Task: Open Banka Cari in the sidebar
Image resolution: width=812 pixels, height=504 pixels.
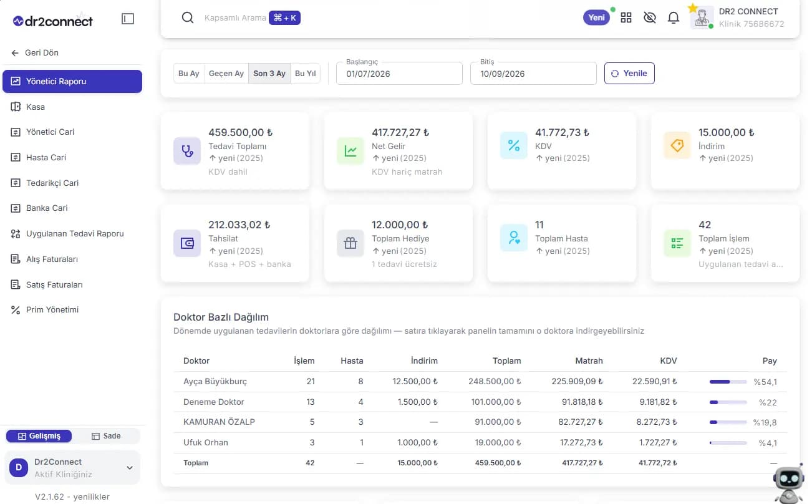Action: point(72,208)
